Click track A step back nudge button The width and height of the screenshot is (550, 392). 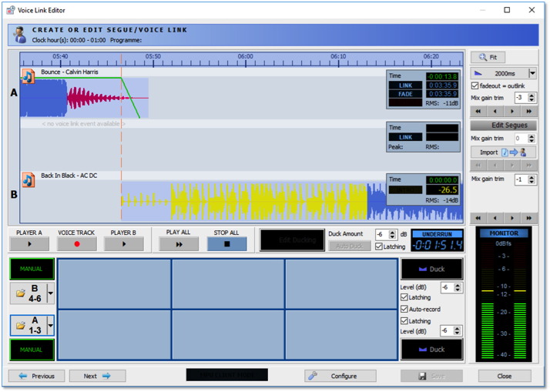[x=495, y=112]
